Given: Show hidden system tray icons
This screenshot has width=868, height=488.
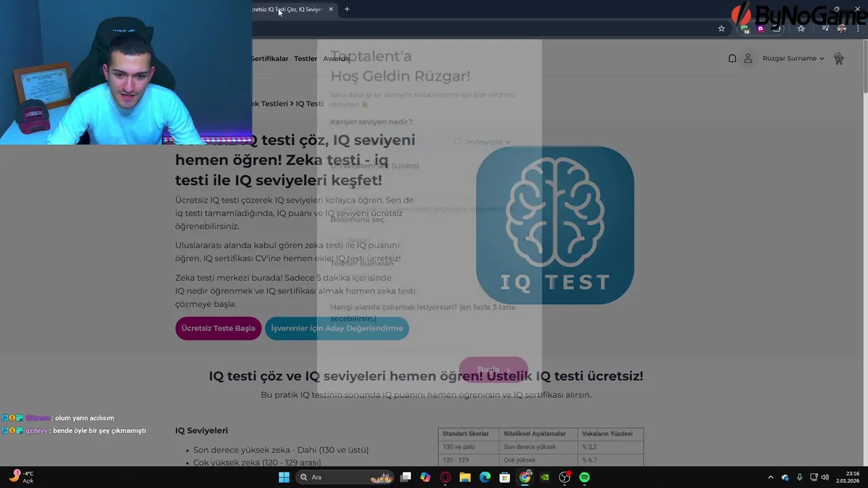Looking at the screenshot, I should (x=770, y=477).
